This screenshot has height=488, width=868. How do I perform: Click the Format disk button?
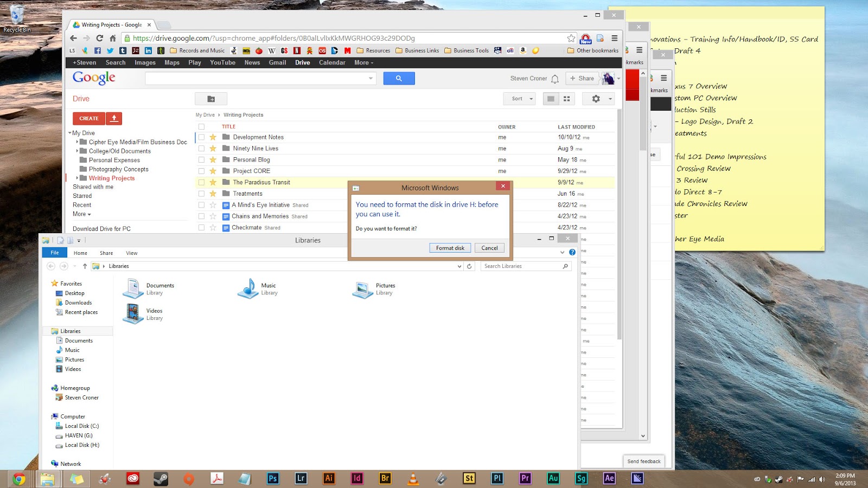[x=450, y=248]
